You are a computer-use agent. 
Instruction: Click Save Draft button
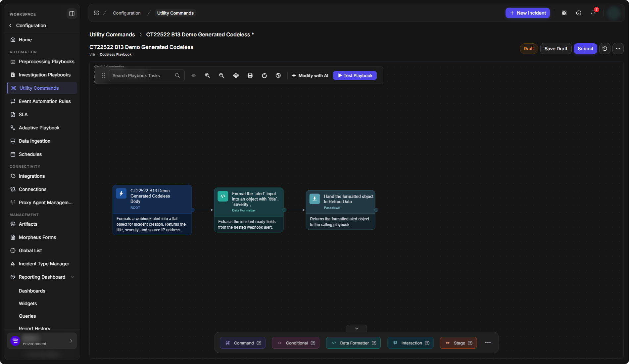556,49
